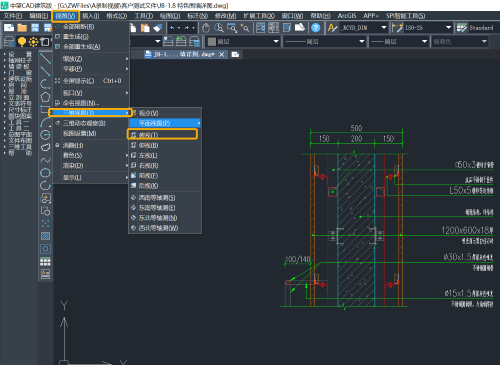This screenshot has width=500, height=365.
Task: Expand the 着色(S) submenu
Action: click(91, 155)
